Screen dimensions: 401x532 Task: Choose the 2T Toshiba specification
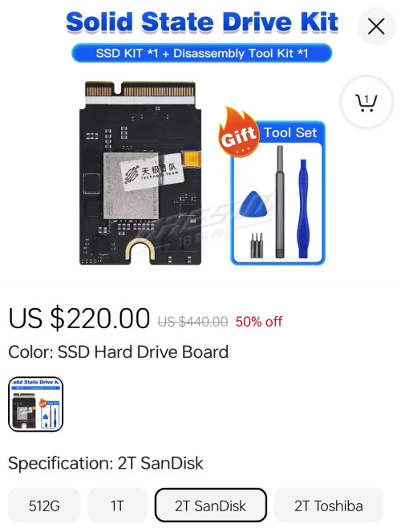point(329,506)
